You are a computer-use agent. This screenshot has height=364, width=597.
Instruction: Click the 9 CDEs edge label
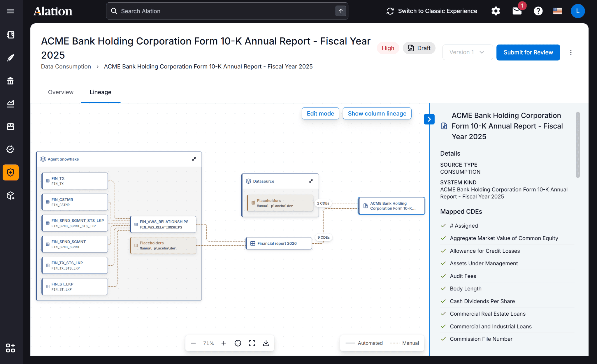324,238
